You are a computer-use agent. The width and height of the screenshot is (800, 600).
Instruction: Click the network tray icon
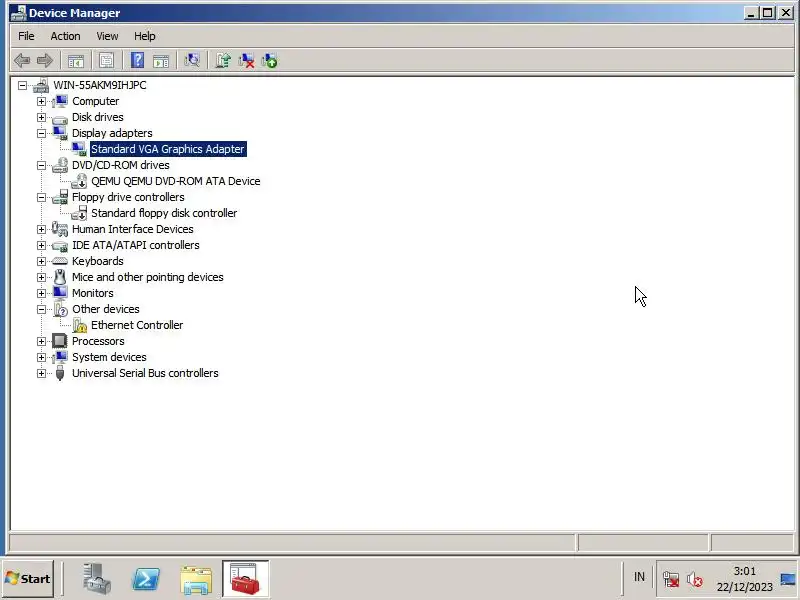671,580
